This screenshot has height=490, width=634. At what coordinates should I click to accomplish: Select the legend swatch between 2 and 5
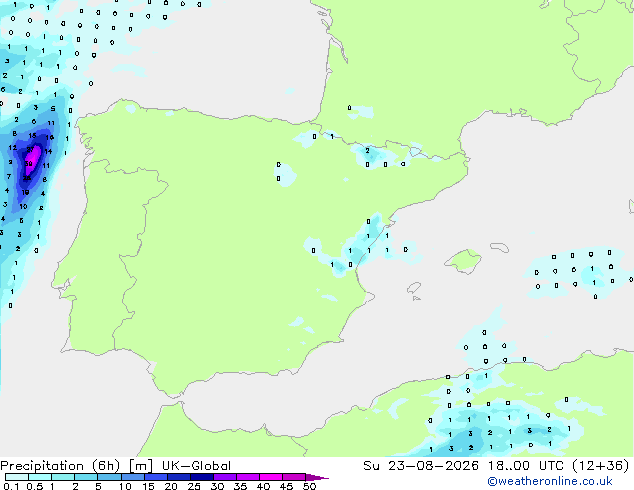[x=86, y=477]
